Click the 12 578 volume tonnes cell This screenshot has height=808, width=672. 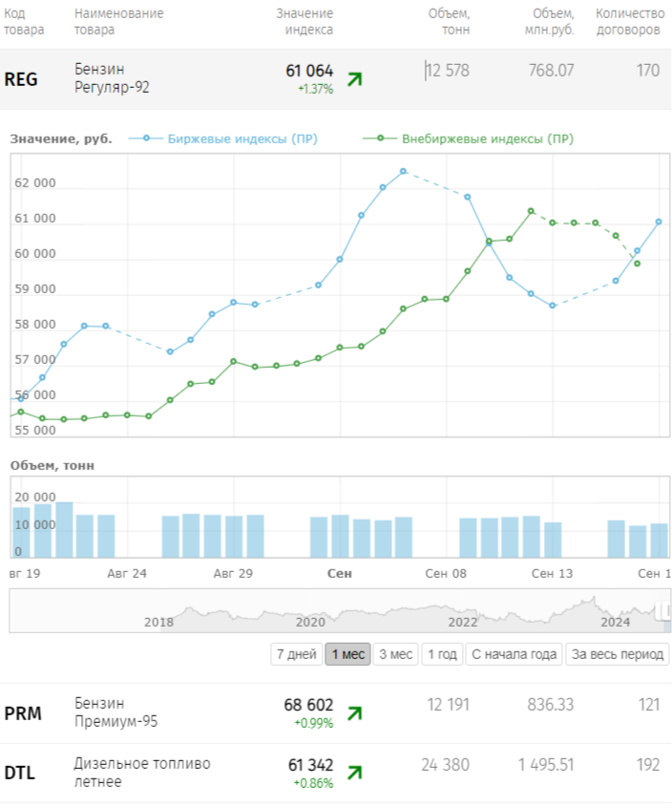[448, 70]
